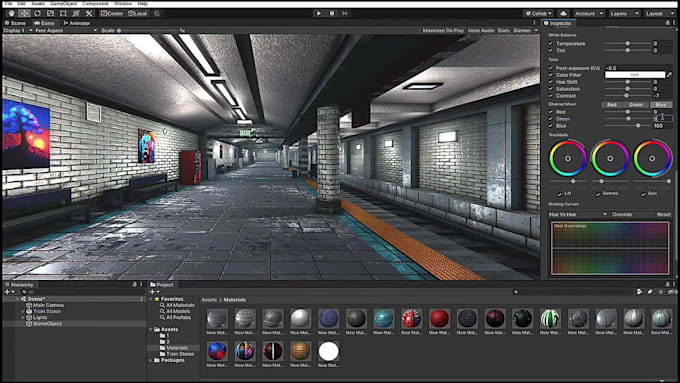Click the plus button in Project panel
The width and height of the screenshot is (680, 383).
(x=153, y=292)
